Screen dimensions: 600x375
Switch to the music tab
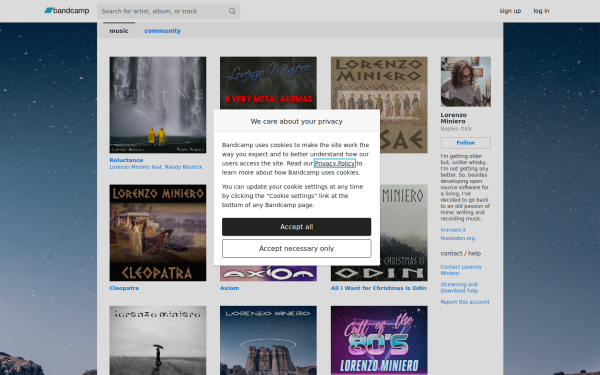[119, 31]
